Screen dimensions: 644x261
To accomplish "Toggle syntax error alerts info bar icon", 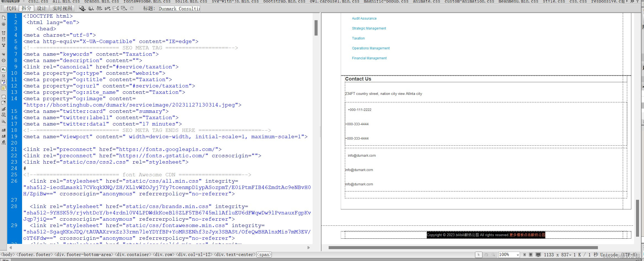I will (x=4, y=88).
